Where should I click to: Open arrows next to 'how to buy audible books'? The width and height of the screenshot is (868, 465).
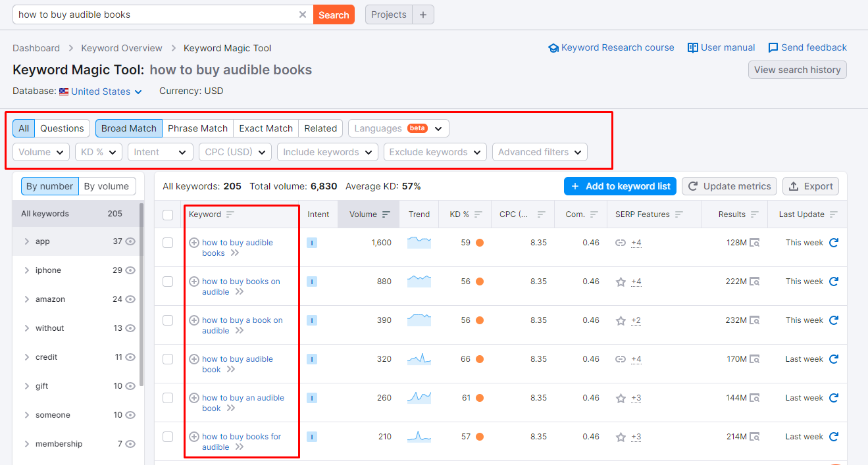click(235, 253)
